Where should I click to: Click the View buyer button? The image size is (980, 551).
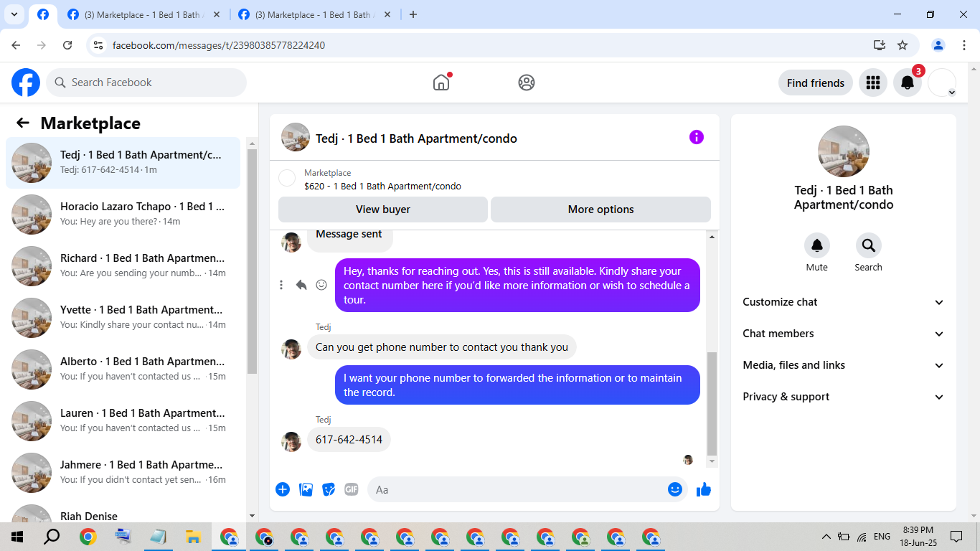(x=383, y=209)
